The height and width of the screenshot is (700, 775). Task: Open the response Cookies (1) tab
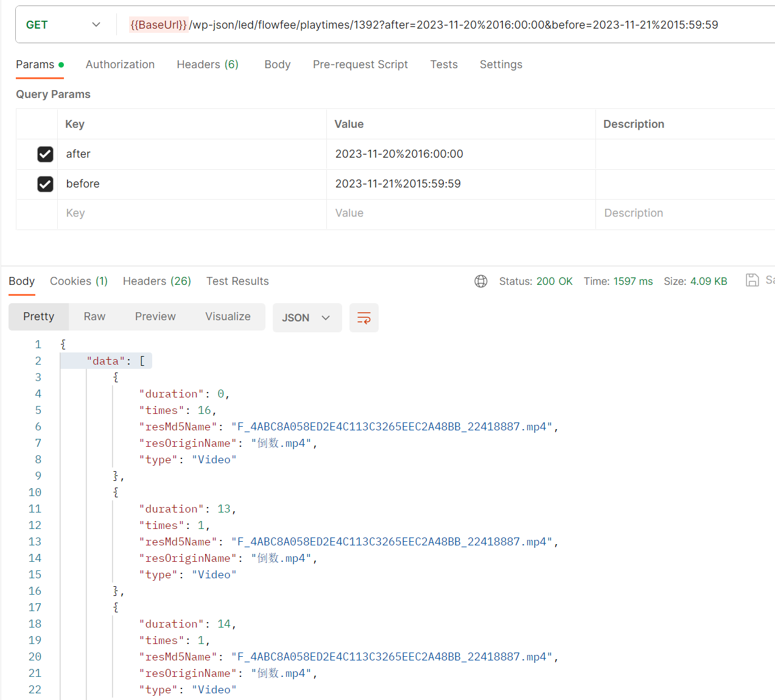(x=79, y=281)
